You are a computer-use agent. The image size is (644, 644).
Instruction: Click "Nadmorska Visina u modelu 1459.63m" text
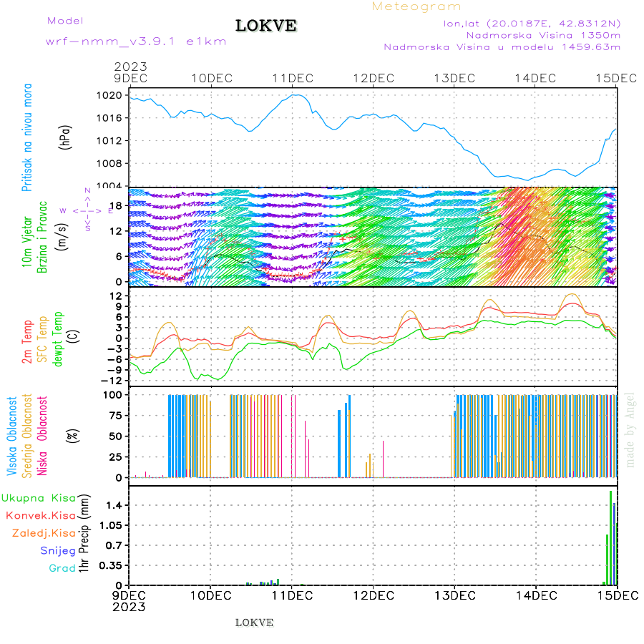502,47
